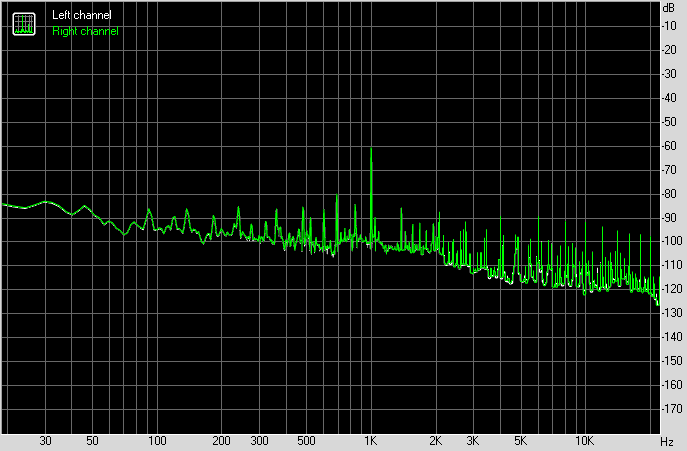Click the '30' frequency axis label
The image size is (687, 451).
[x=46, y=441]
